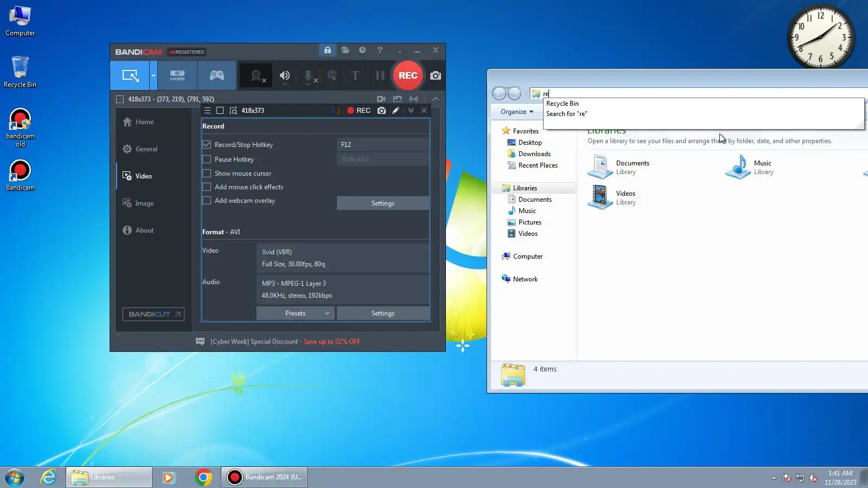Select the pencil drawing tool on capture bar

coord(396,111)
